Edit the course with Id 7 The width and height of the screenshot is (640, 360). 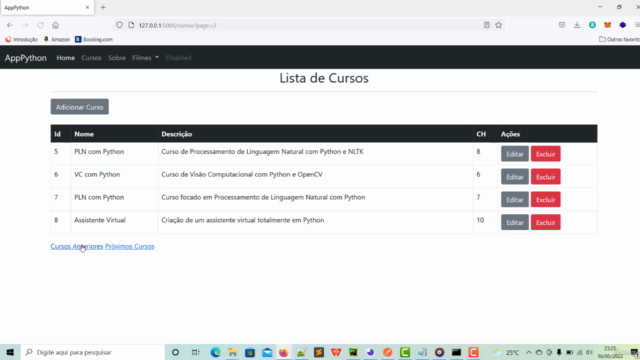tap(515, 200)
